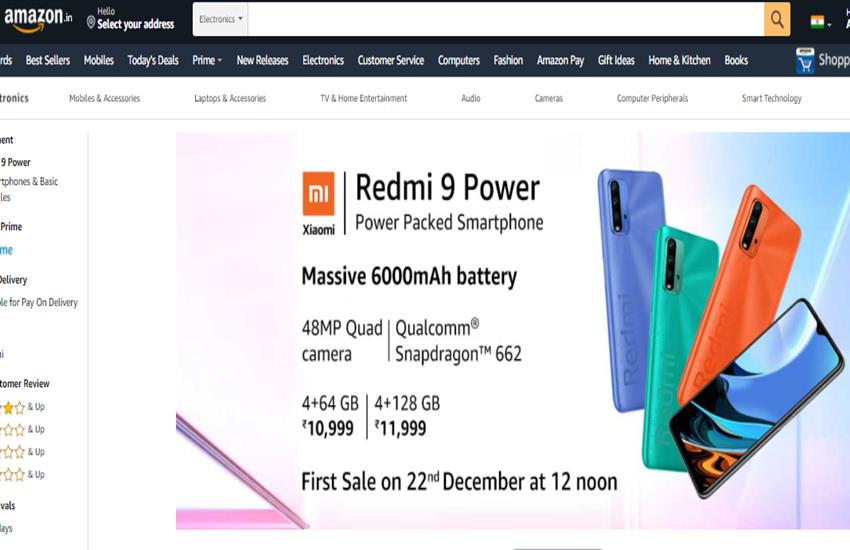Open the Electronics search category dropdown
The height and width of the screenshot is (550, 850).
(x=221, y=20)
